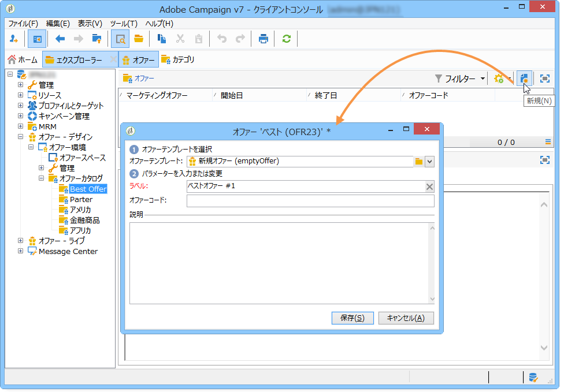
Task: Switch to the オファー tab
Action: coord(139,59)
